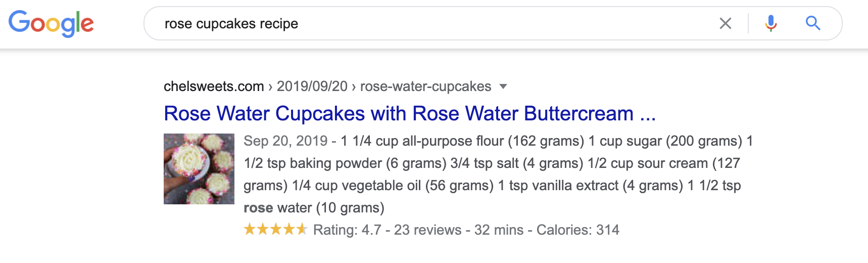Click the Google logo
868x263 pixels.
[x=51, y=23]
